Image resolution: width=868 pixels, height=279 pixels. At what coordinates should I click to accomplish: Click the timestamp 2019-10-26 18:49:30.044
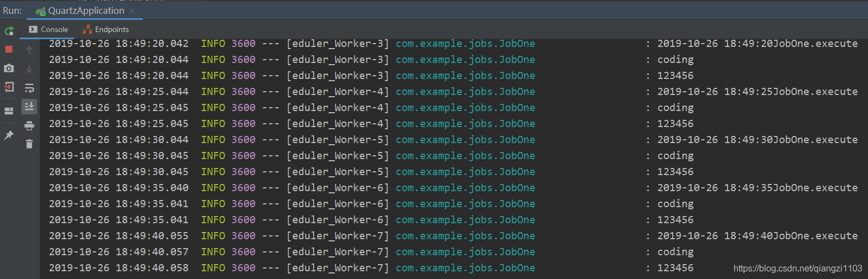(x=118, y=139)
